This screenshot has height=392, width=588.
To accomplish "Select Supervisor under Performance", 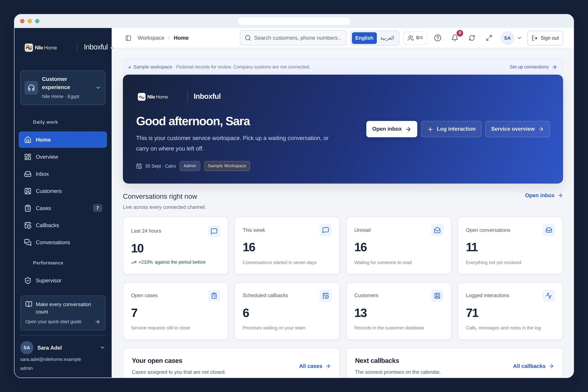I will click(x=63, y=281).
